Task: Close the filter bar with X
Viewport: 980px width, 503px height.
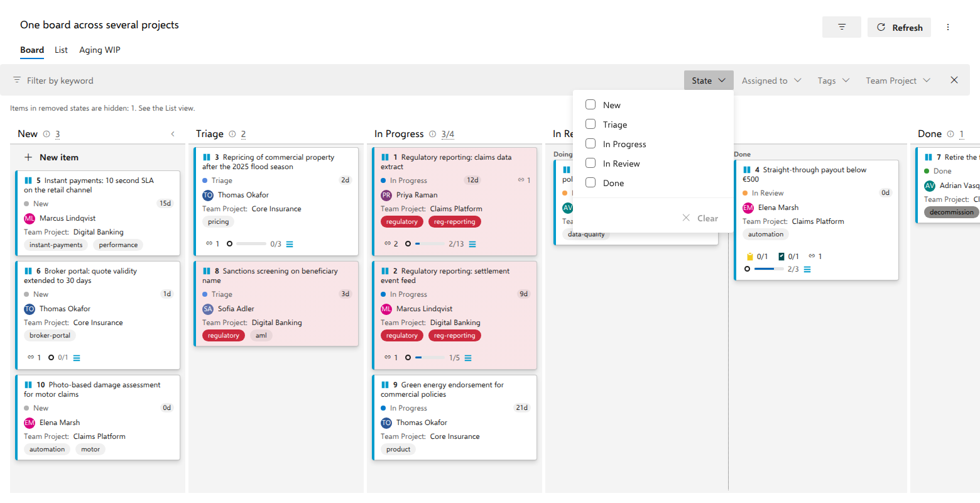Action: pyautogui.click(x=954, y=80)
